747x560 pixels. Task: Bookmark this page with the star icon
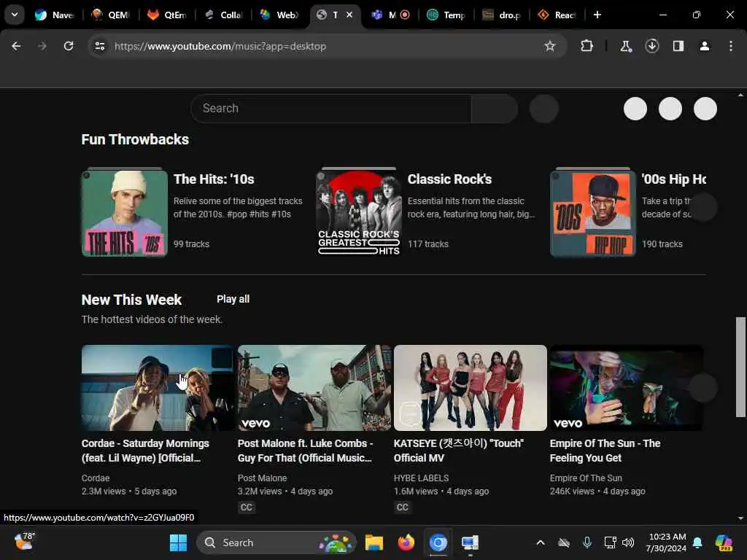pyautogui.click(x=550, y=46)
